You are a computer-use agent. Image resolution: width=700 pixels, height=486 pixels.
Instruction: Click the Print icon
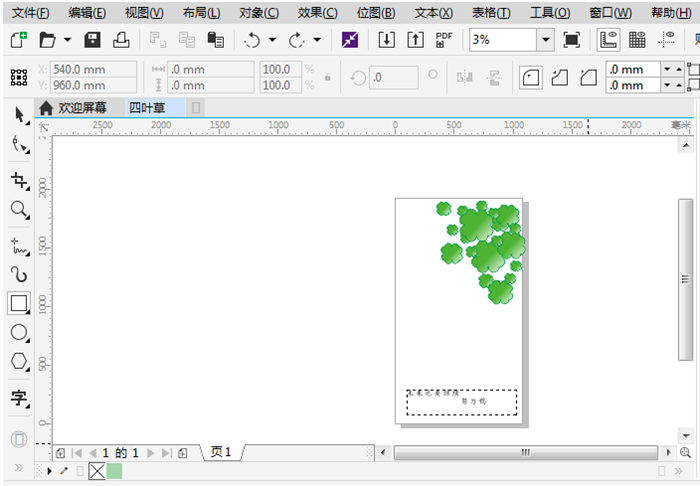pos(120,40)
